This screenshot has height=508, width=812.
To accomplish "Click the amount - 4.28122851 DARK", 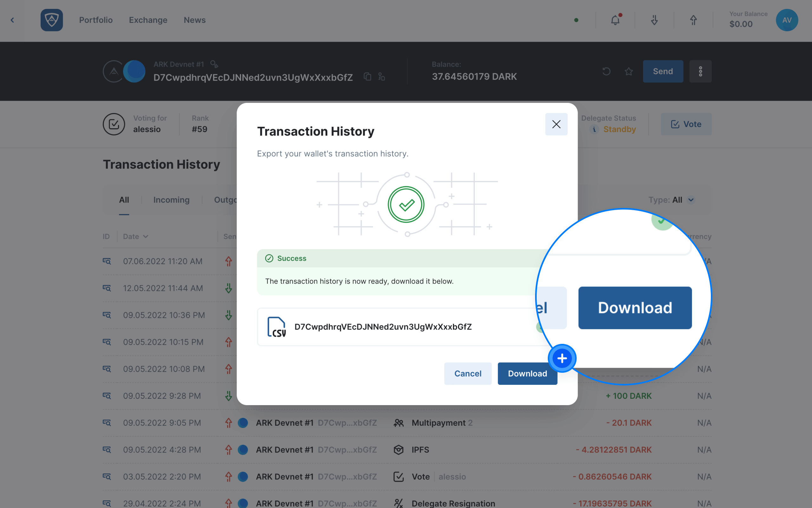I will click(614, 450).
